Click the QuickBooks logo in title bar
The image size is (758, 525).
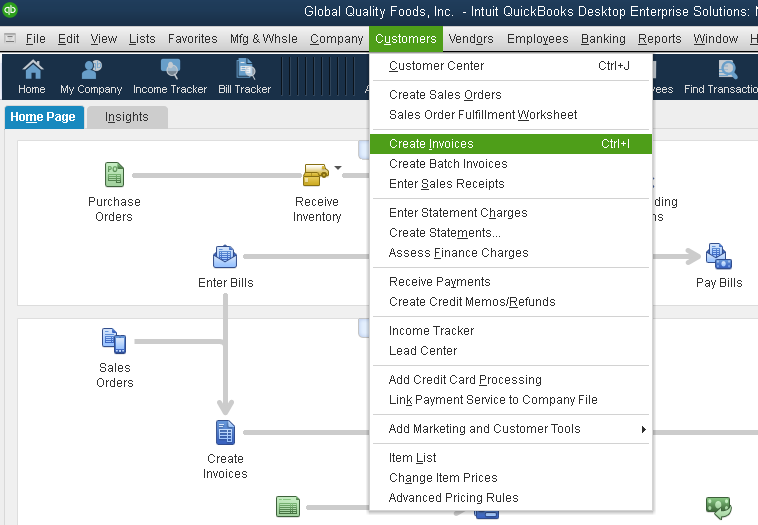click(x=10, y=9)
